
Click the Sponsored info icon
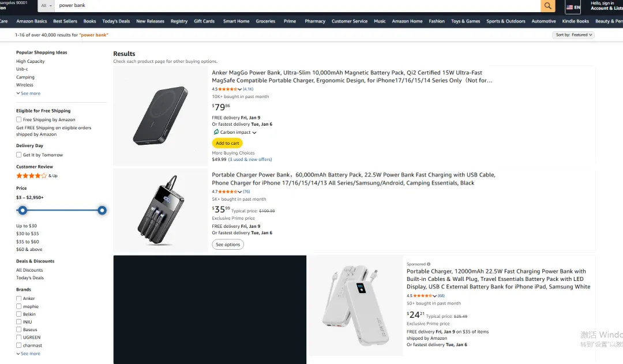pos(429,264)
